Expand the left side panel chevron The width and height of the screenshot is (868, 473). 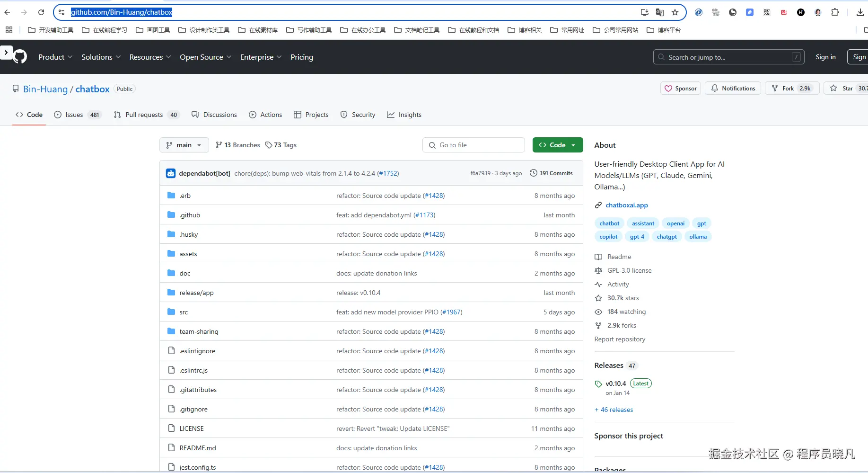[6, 52]
